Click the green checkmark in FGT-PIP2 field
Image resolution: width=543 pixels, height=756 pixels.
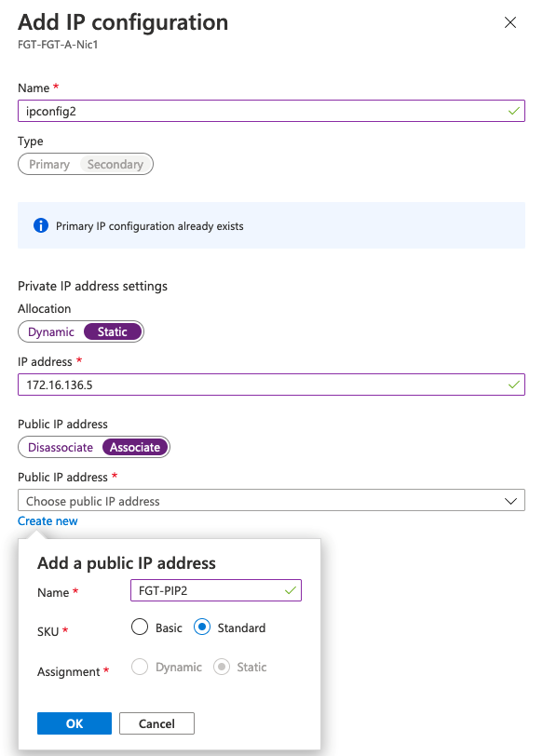click(x=291, y=590)
